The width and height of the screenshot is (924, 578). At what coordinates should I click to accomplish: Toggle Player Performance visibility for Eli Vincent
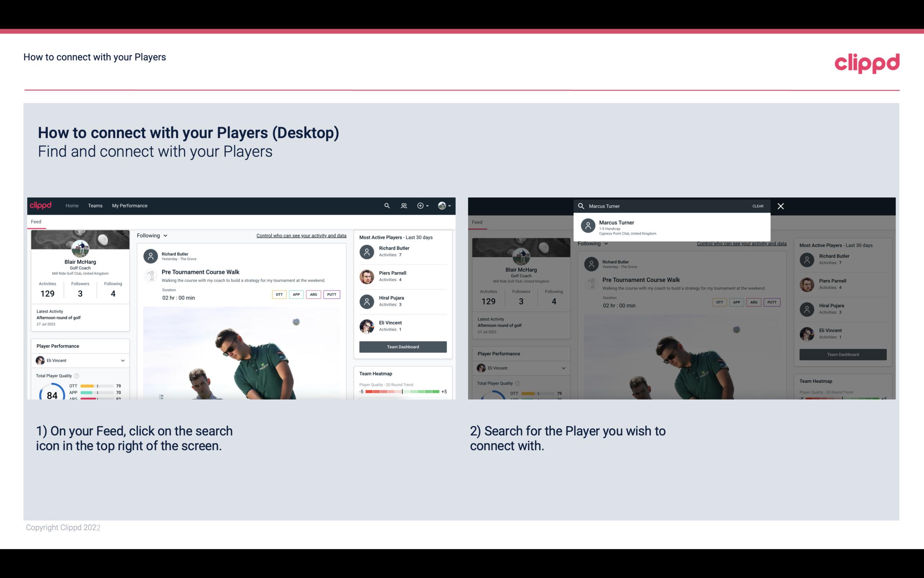point(122,360)
